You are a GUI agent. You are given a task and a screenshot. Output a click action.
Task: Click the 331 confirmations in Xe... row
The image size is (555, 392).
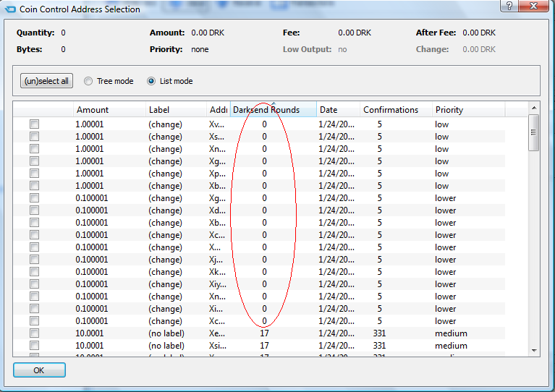(379, 333)
